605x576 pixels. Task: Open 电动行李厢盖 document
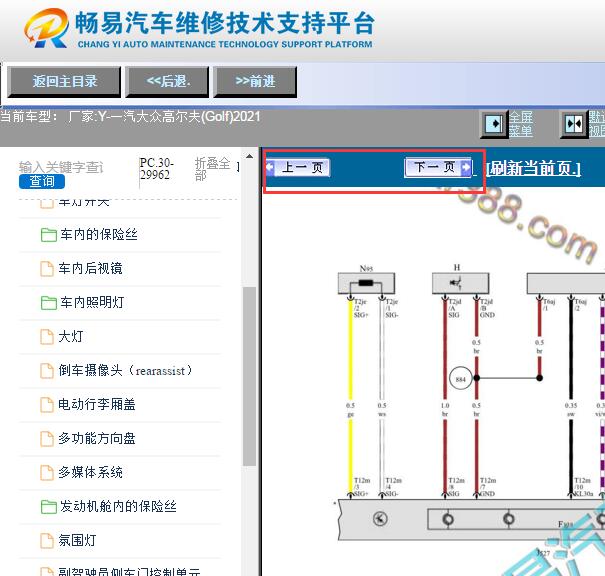pos(96,404)
